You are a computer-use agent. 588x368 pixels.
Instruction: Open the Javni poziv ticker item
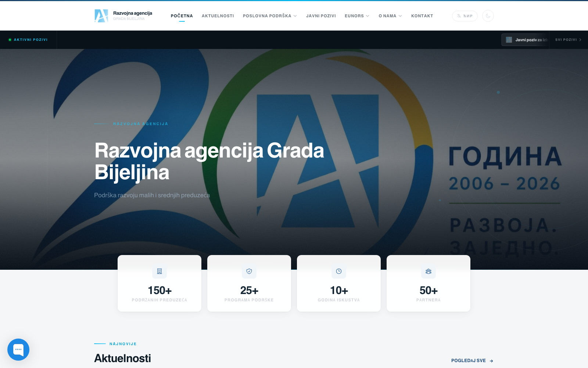tap(525, 40)
